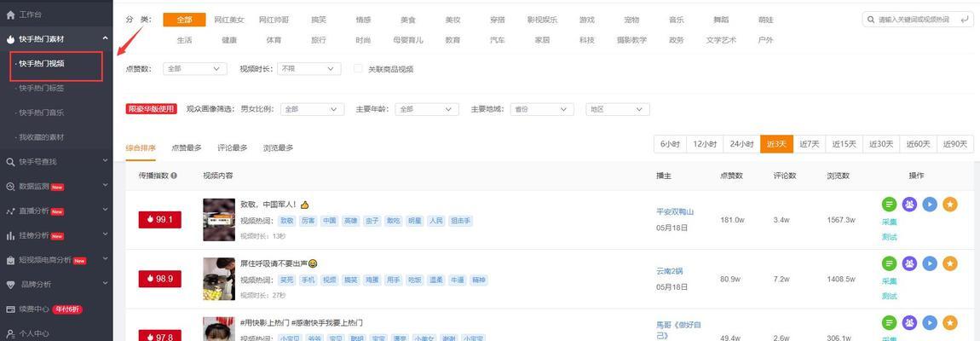Open the 云南2锅 broadcaster link
The width and height of the screenshot is (980, 341).
pyautogui.click(x=669, y=272)
